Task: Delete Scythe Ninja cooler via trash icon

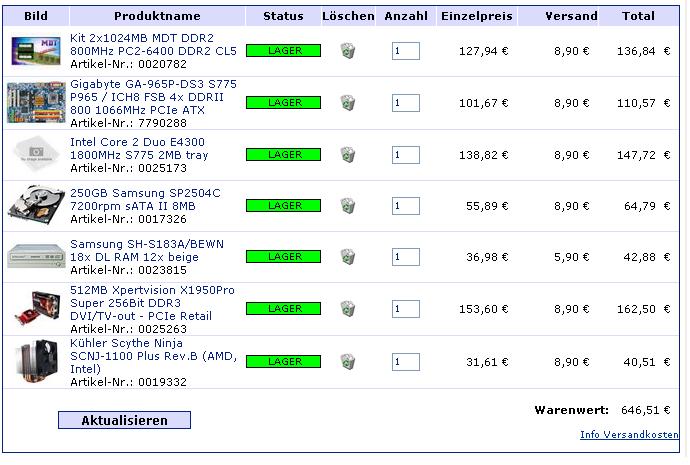Action: [x=348, y=362]
